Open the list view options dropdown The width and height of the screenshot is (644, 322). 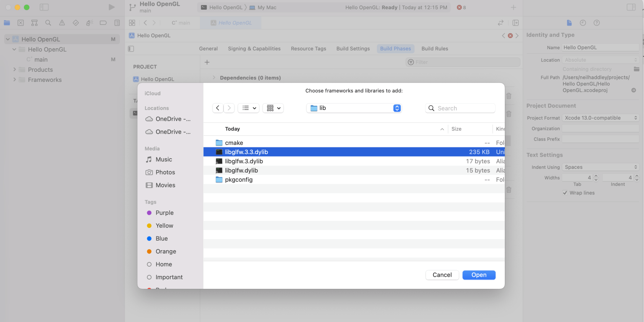pos(249,108)
